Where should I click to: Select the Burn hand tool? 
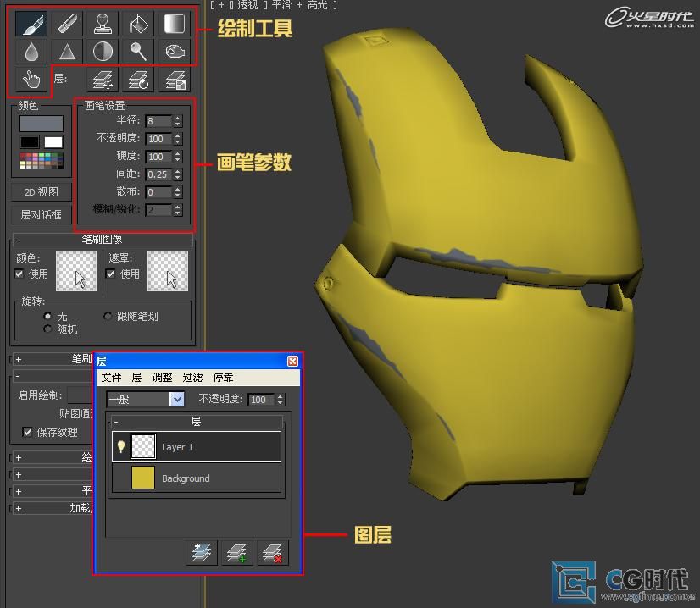[x=174, y=52]
